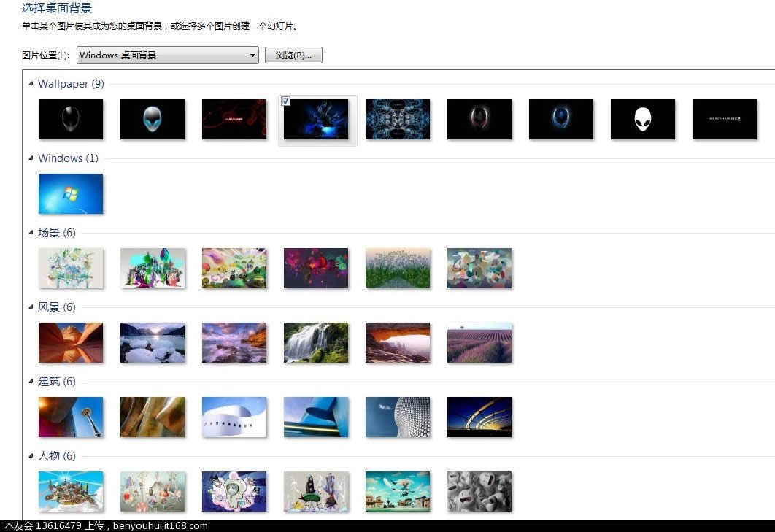Image resolution: width=775 pixels, height=532 pixels.
Task: Collapse the 场景 (6) group
Action: coord(31,232)
